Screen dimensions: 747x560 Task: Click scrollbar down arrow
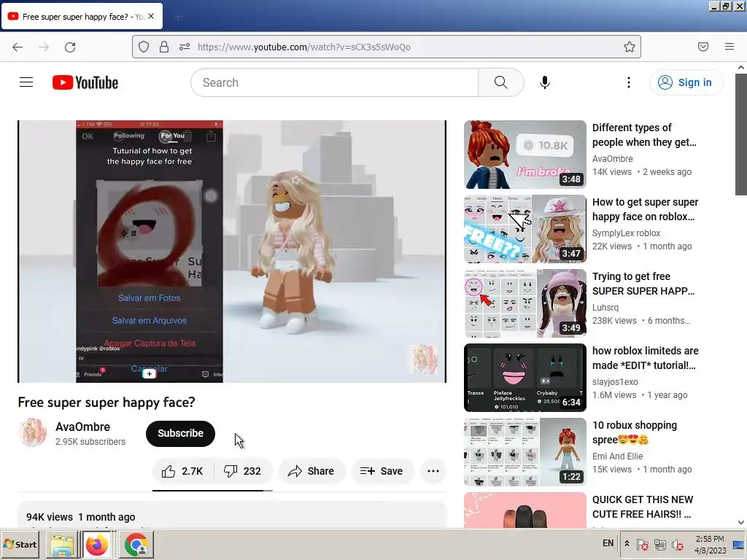point(741,522)
